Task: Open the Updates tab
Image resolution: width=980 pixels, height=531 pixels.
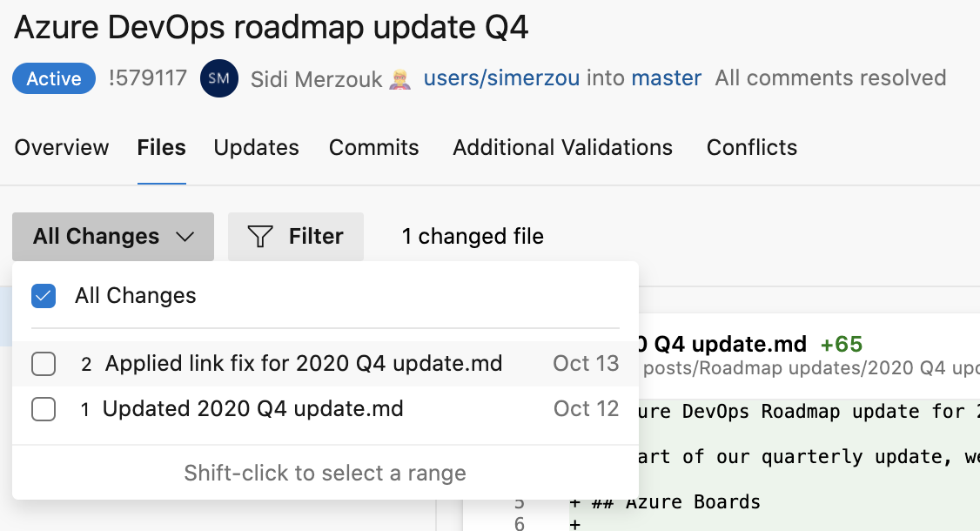Action: tap(256, 147)
